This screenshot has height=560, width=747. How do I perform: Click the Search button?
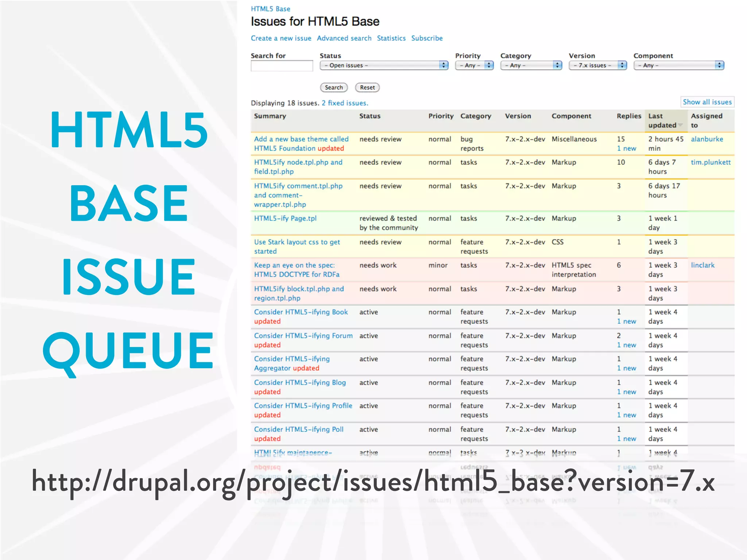point(334,87)
